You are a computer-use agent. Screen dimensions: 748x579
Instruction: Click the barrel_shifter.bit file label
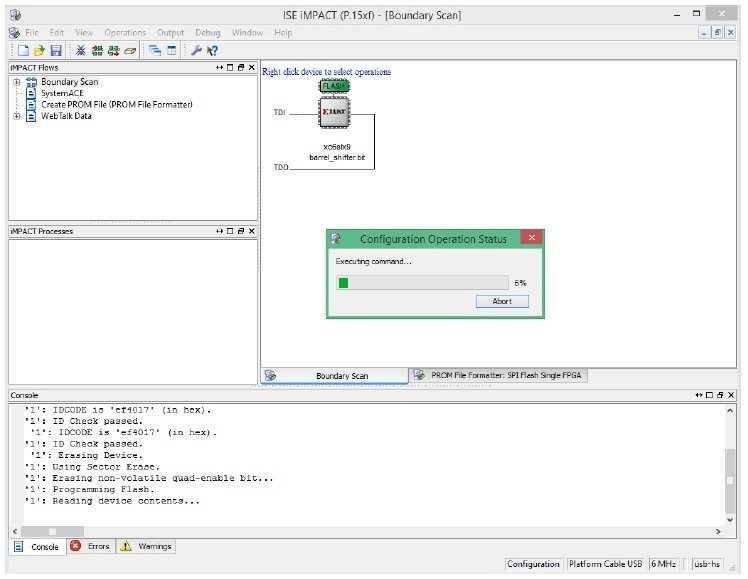tap(337, 157)
